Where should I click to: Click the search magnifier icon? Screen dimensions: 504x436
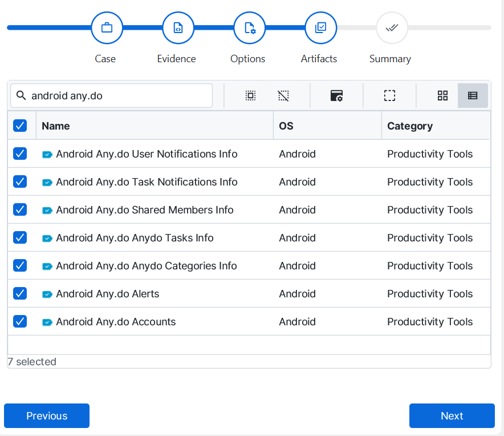pos(21,96)
